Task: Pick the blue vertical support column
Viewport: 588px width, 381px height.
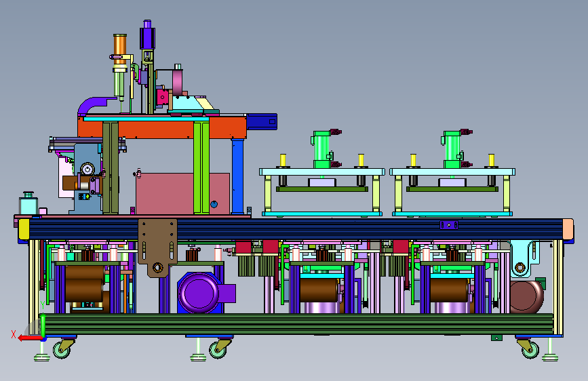Action: point(238,176)
